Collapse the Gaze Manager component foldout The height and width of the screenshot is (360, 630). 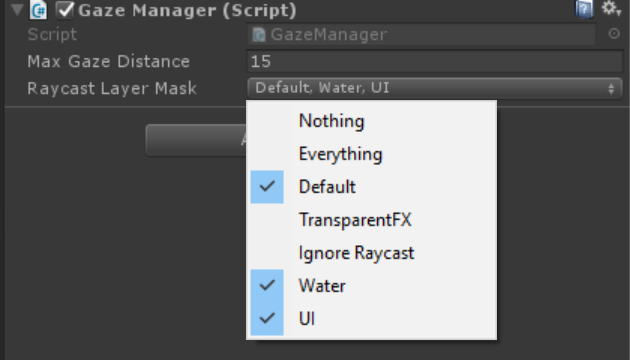point(17,10)
